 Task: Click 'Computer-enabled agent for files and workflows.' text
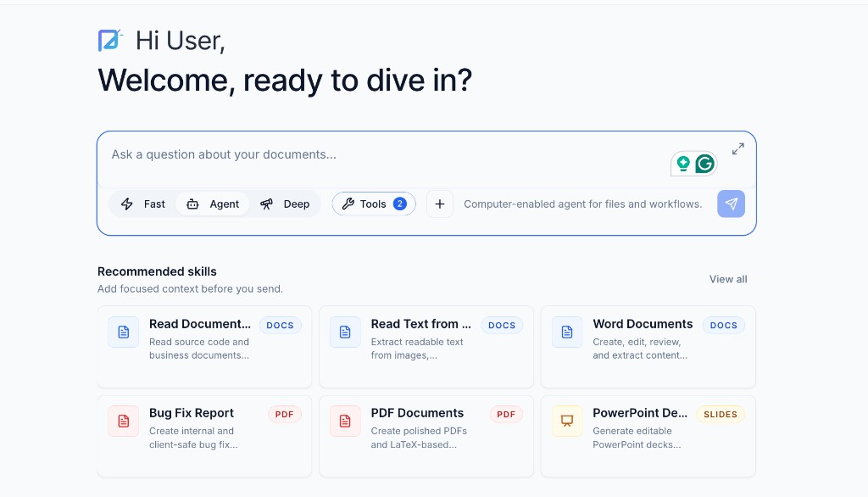583,204
